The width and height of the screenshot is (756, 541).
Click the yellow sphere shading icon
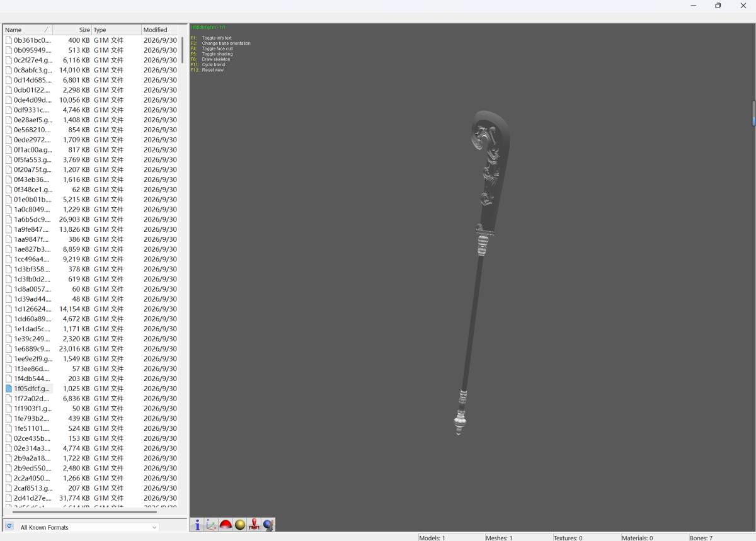click(x=239, y=525)
